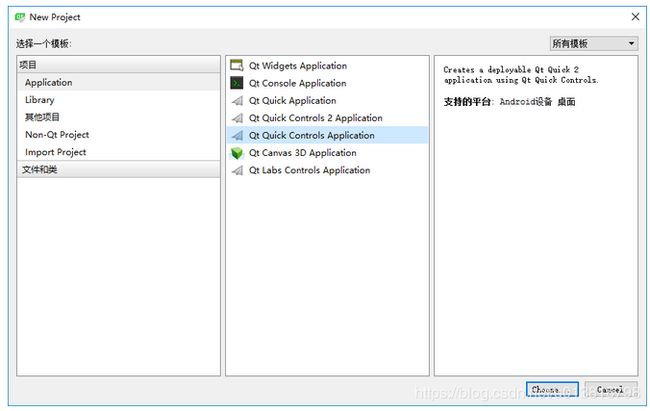Select the Non-Qt Project category
This screenshot has width=650, height=411.
(x=119, y=134)
